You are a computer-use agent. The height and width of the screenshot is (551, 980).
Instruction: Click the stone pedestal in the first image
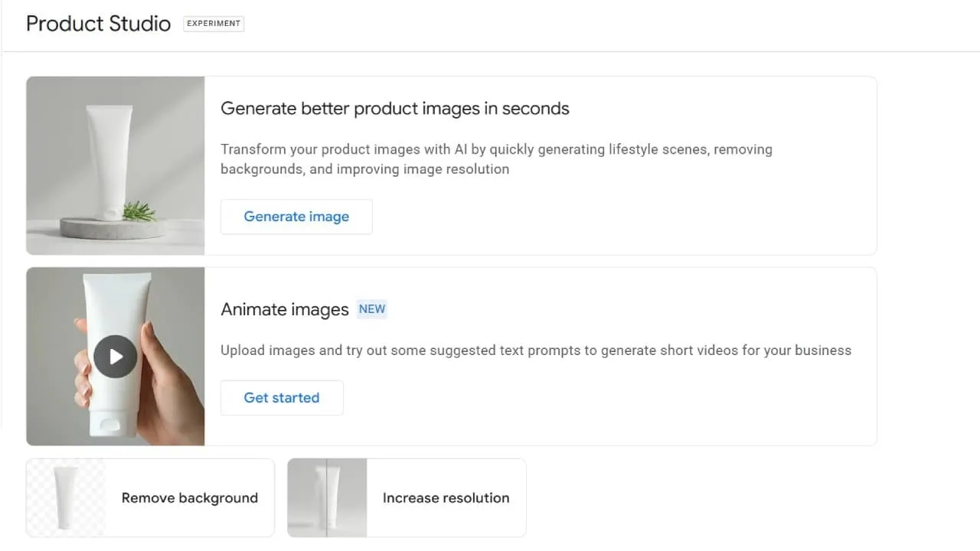click(113, 228)
